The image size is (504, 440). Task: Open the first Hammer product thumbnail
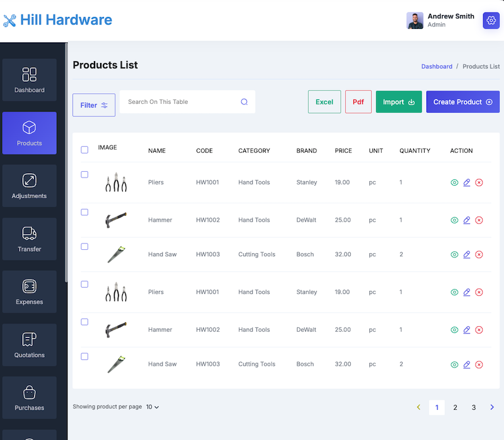coord(116,220)
